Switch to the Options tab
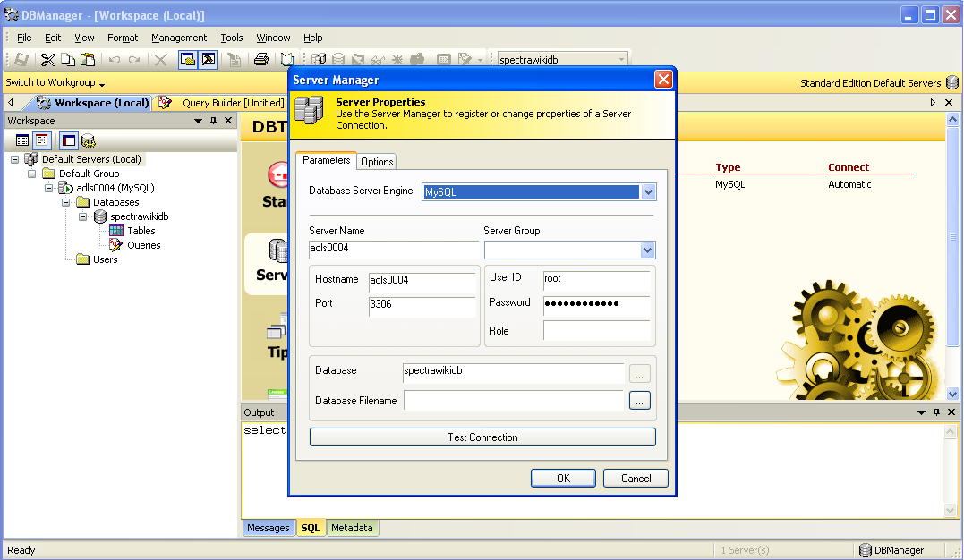964x560 pixels. tap(377, 162)
